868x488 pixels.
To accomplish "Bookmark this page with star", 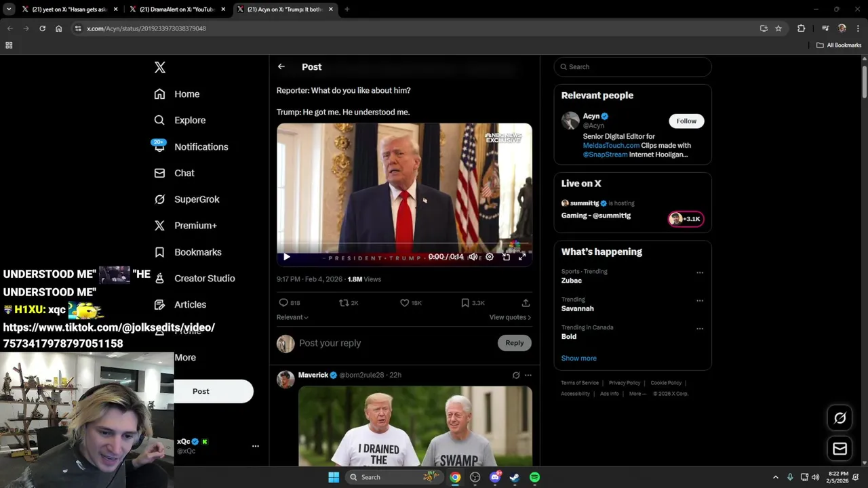I will tap(778, 28).
